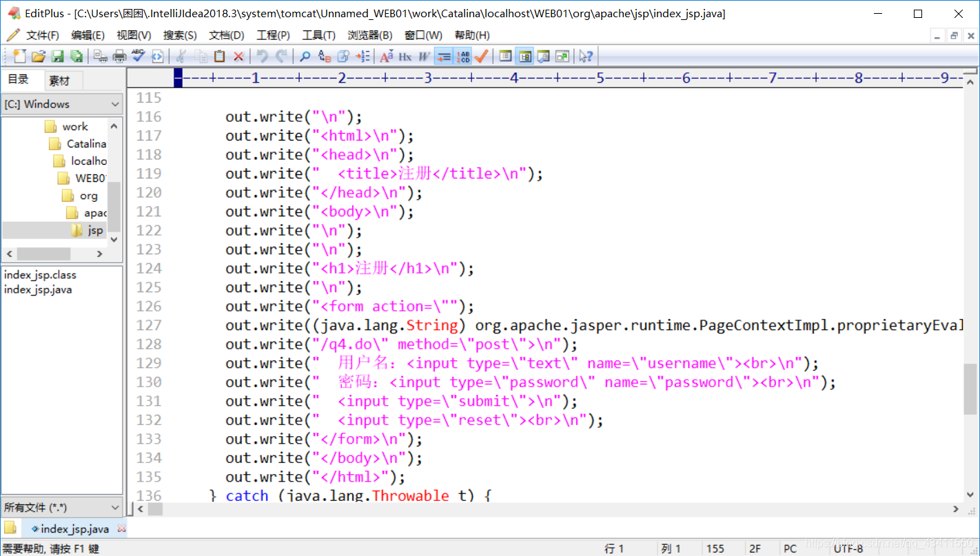Open the 工程(P) menu

273,35
